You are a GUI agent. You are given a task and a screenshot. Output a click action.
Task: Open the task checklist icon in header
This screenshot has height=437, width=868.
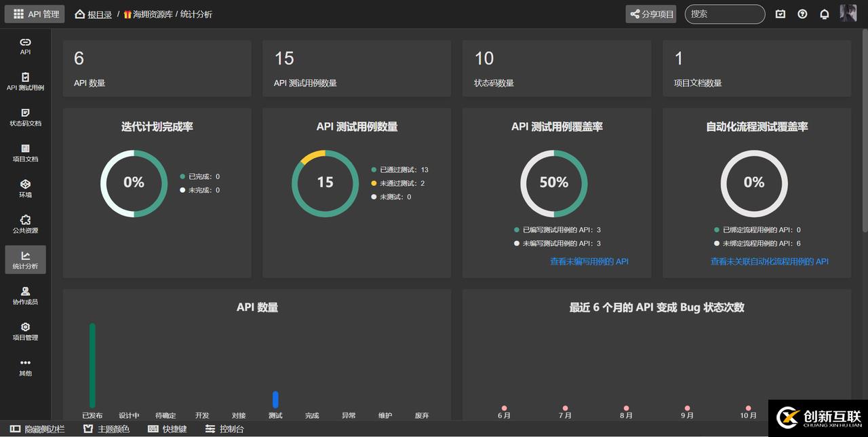[781, 14]
